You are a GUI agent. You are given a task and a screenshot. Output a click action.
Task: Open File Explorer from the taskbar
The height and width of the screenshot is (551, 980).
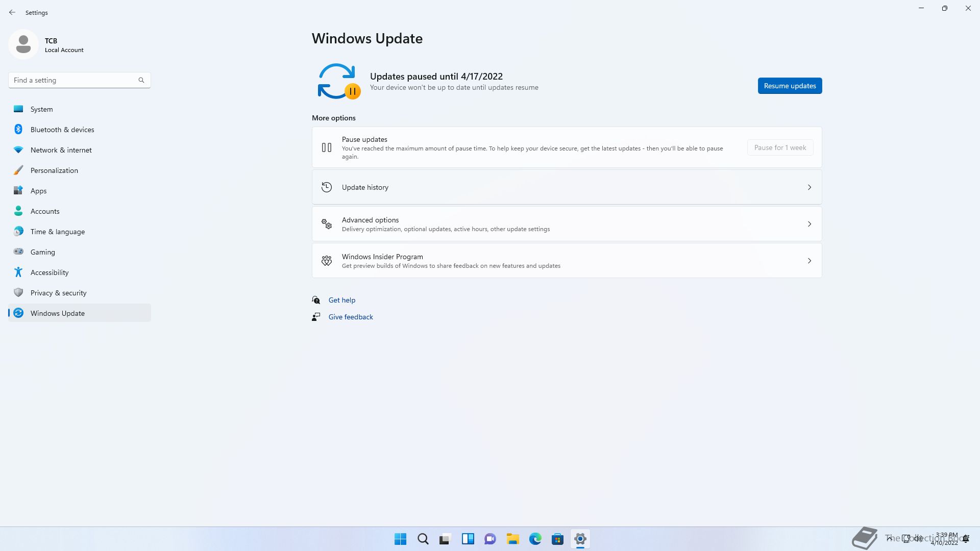click(x=513, y=539)
